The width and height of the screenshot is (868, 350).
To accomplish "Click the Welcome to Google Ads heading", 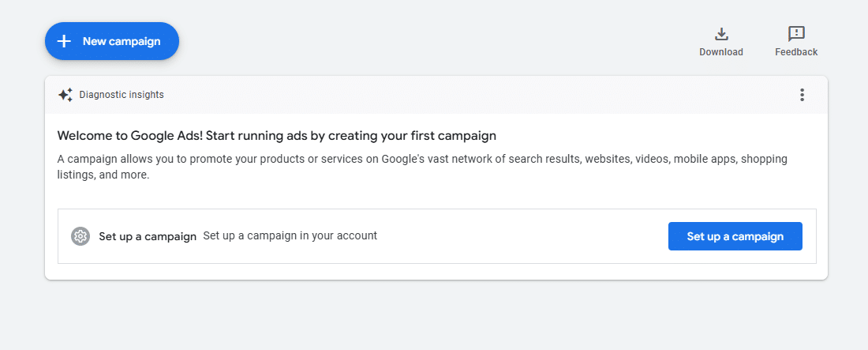I will click(276, 136).
